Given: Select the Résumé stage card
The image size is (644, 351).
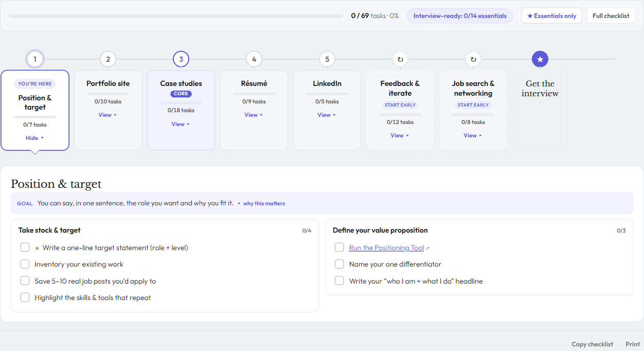Looking at the screenshot, I should (254, 110).
